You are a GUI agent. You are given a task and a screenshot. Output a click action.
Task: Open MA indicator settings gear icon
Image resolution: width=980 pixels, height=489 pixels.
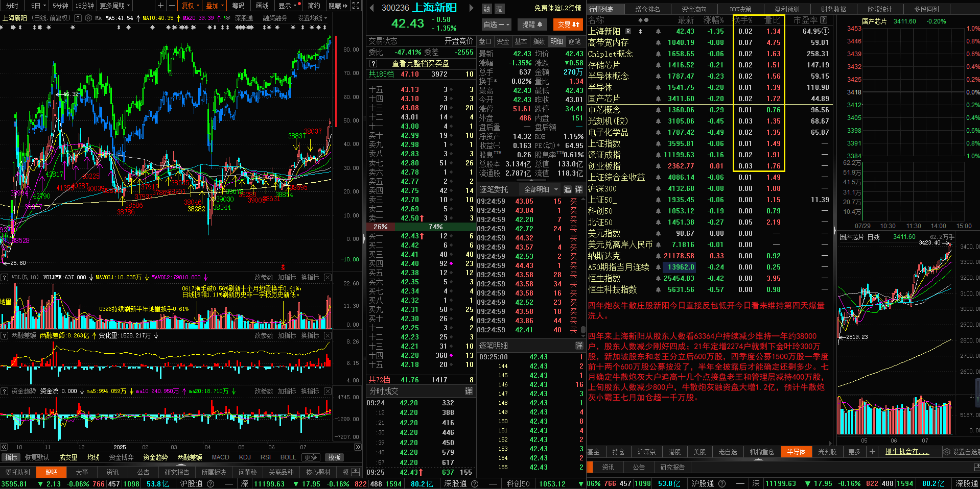[88, 18]
